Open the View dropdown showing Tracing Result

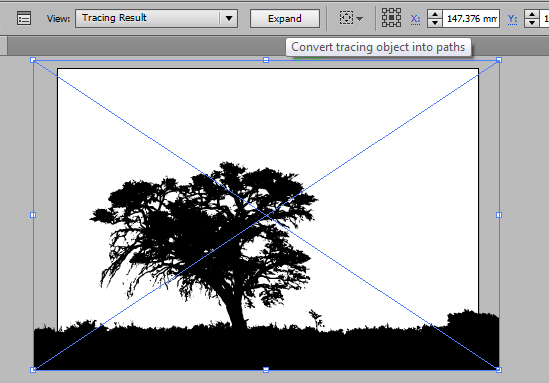[x=157, y=18]
